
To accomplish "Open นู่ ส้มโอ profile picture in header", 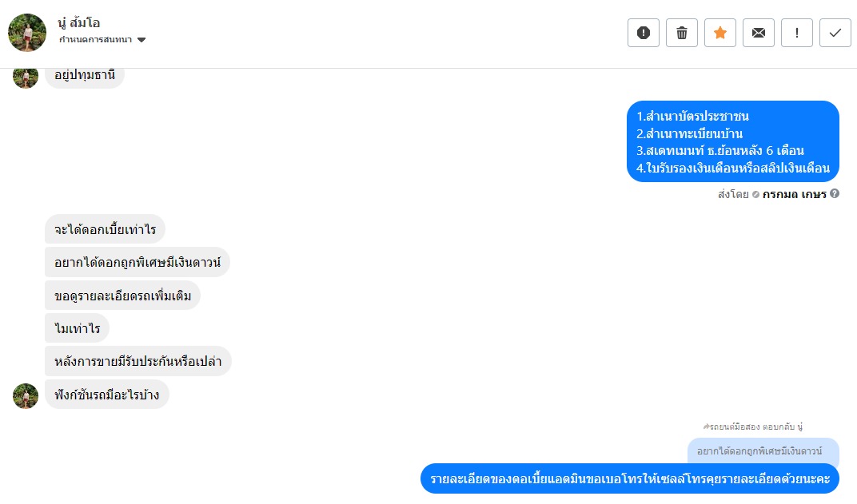I will point(27,33).
